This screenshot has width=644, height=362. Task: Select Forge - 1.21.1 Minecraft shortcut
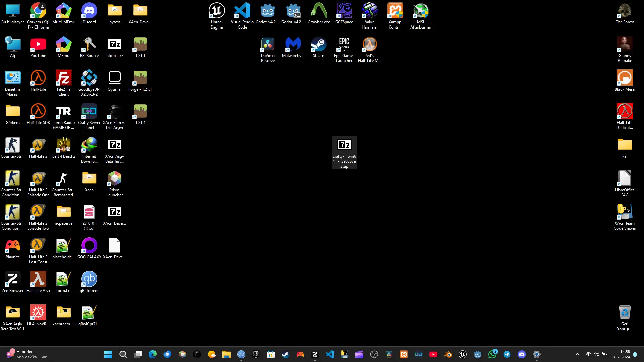[140, 81]
